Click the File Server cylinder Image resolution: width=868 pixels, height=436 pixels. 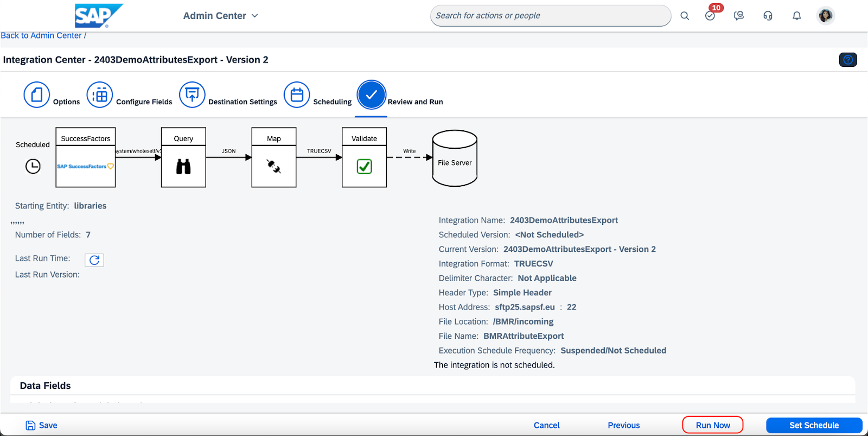pos(455,159)
